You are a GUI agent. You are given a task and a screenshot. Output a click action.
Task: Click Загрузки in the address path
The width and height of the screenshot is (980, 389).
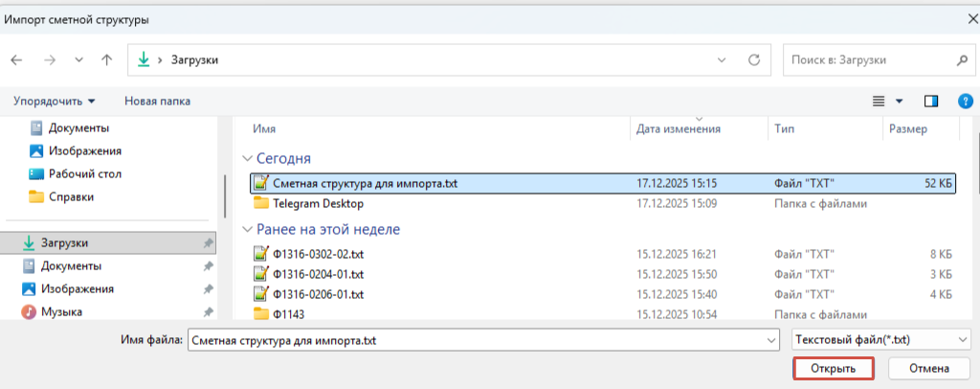click(x=194, y=60)
